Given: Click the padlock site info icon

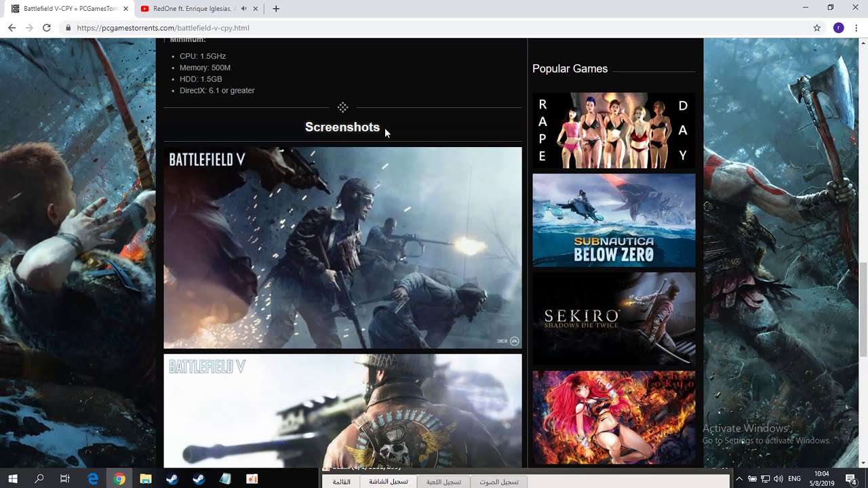Looking at the screenshot, I should (x=68, y=28).
